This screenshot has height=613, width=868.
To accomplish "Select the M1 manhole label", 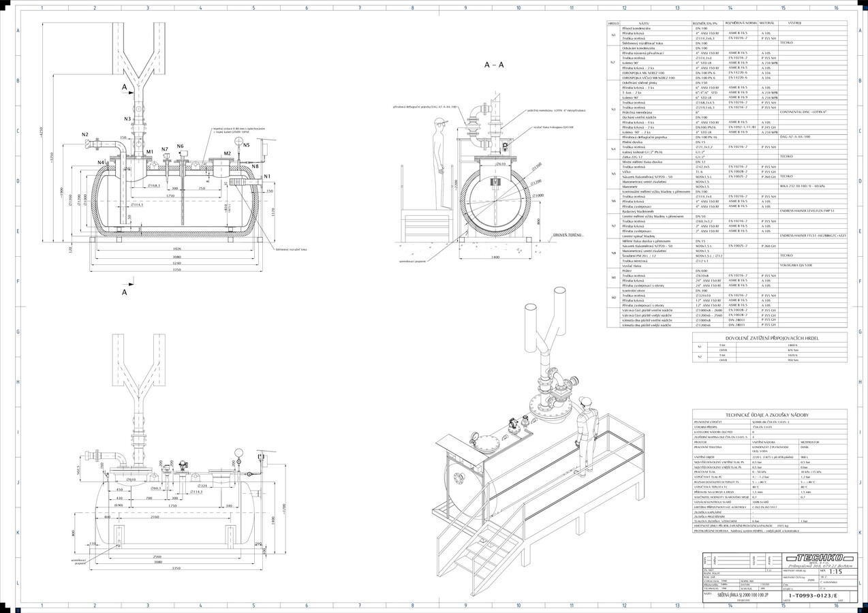I will pyautogui.click(x=149, y=153).
